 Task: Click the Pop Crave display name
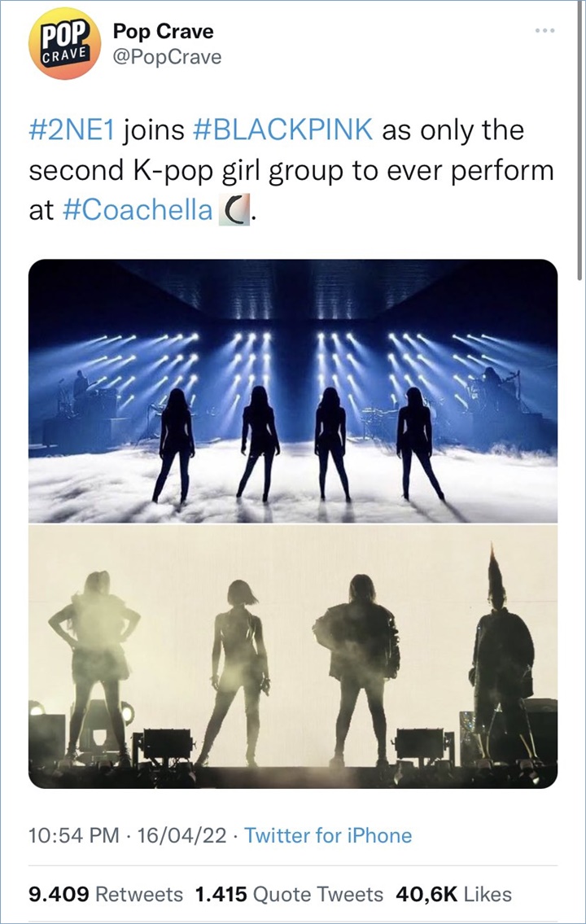point(163,31)
